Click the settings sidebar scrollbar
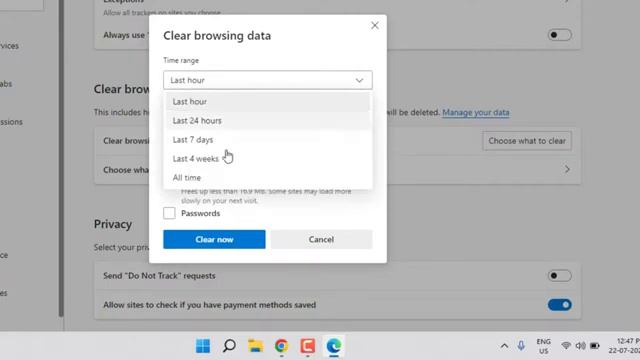 (x=61, y=158)
